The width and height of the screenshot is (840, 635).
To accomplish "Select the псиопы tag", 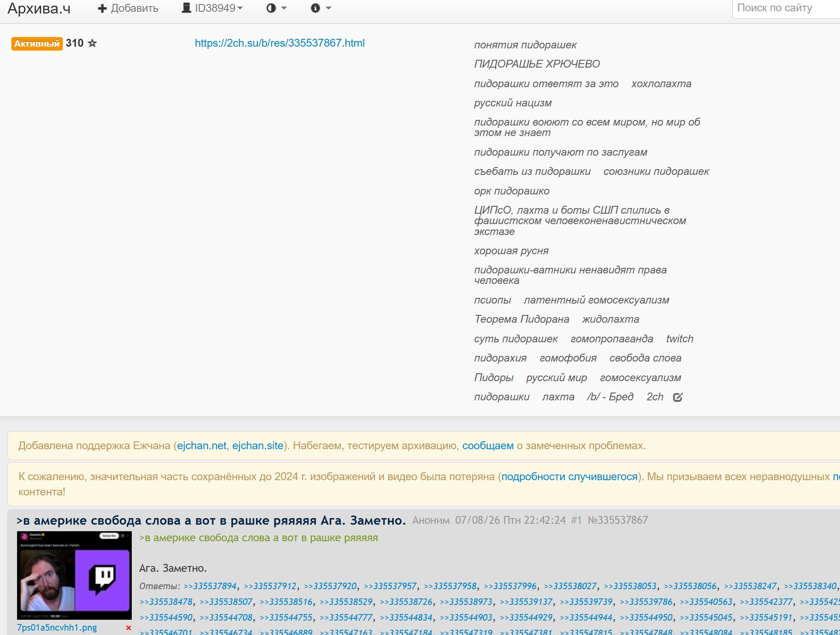I will click(x=493, y=300).
